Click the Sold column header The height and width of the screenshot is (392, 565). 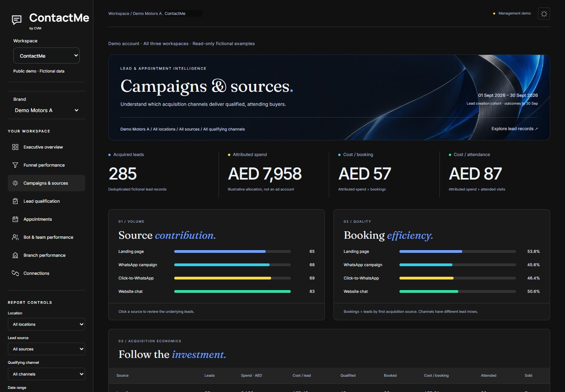(528, 376)
